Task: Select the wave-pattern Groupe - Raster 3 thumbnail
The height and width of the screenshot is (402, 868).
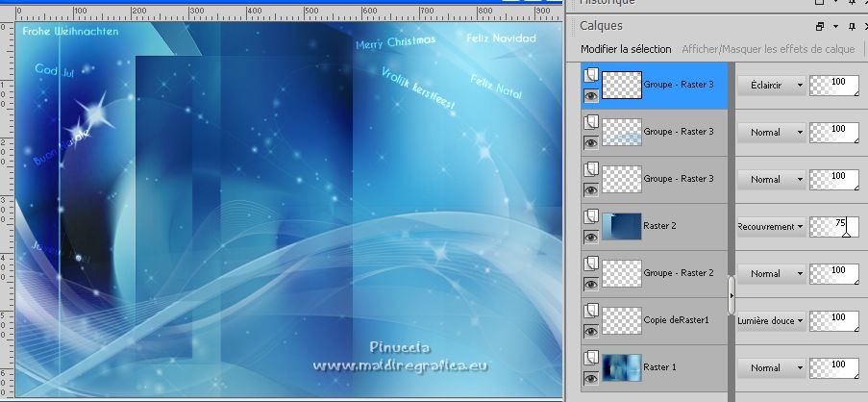Action: tap(622, 133)
